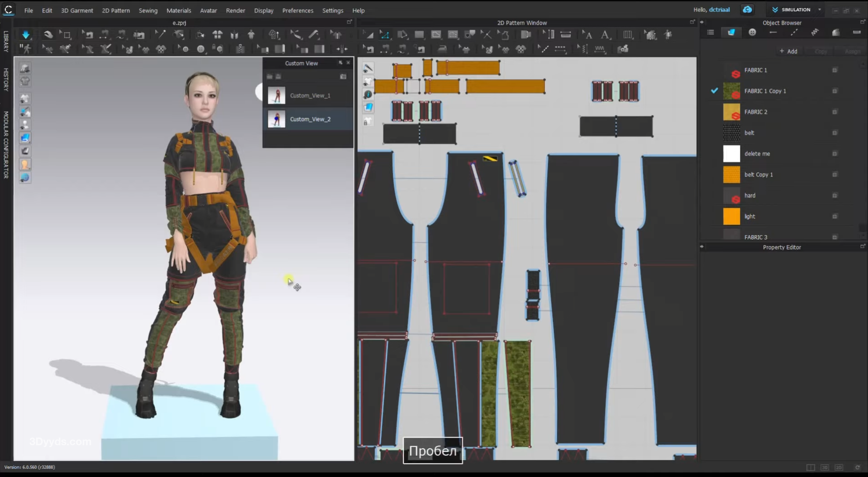Open the SIMULATION mode dropdown

click(819, 10)
